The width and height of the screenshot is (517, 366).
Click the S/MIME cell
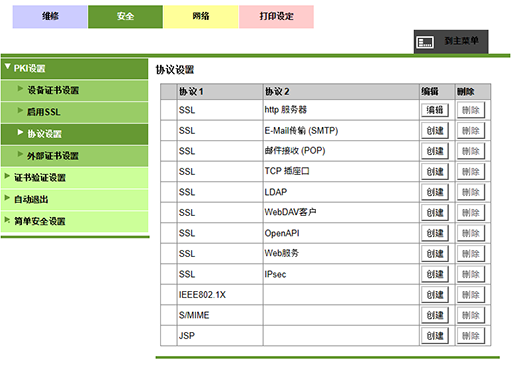tap(220, 315)
